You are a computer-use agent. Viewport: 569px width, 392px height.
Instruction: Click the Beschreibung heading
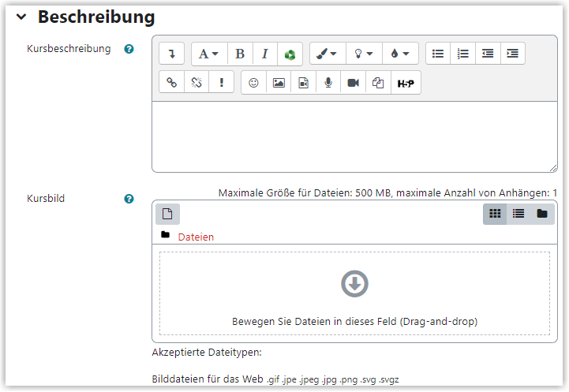tap(96, 17)
